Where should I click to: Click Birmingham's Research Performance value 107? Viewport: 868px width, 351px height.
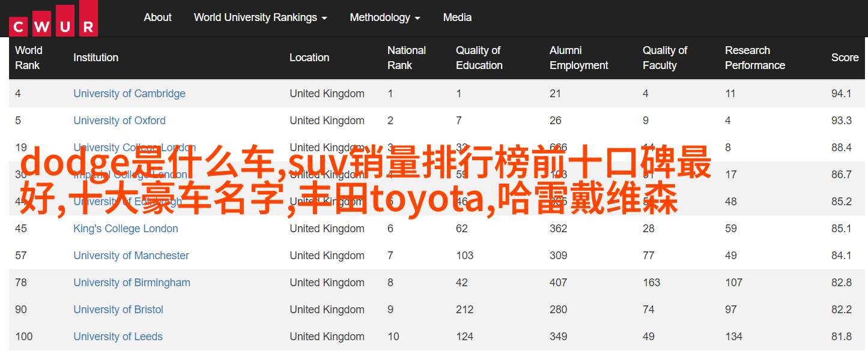coord(734,283)
